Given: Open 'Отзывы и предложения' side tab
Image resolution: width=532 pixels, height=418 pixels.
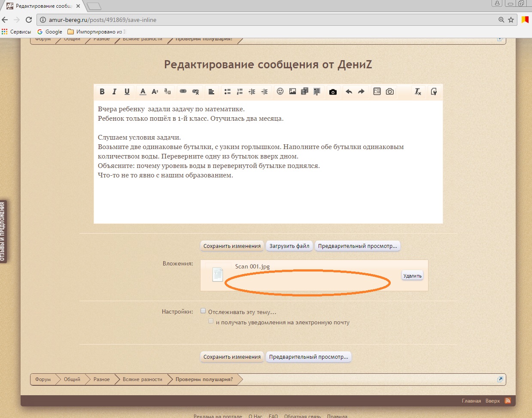Looking at the screenshot, I should [x=3, y=232].
